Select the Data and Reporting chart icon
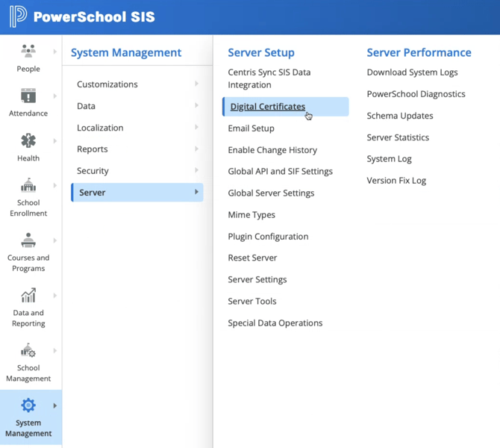 point(28,296)
